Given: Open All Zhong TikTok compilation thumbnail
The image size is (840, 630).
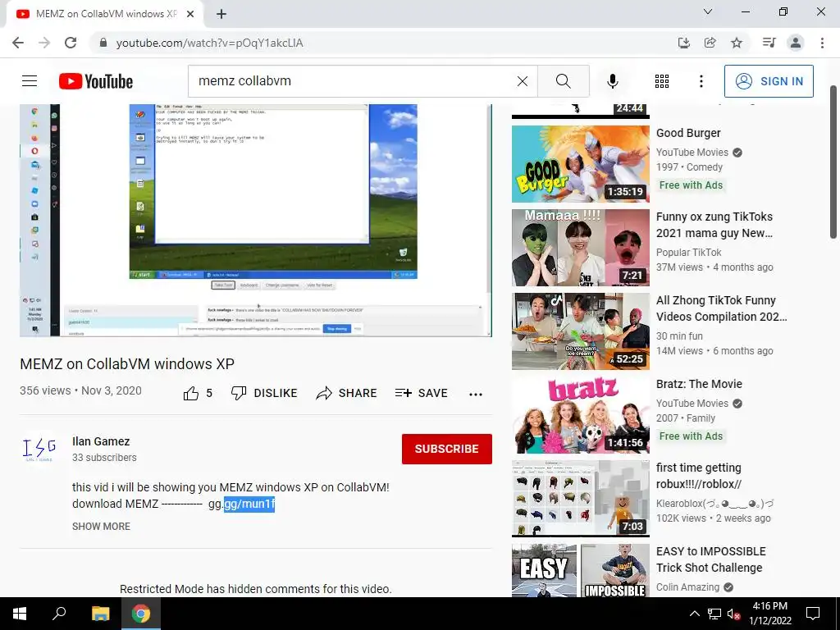Looking at the screenshot, I should [580, 331].
